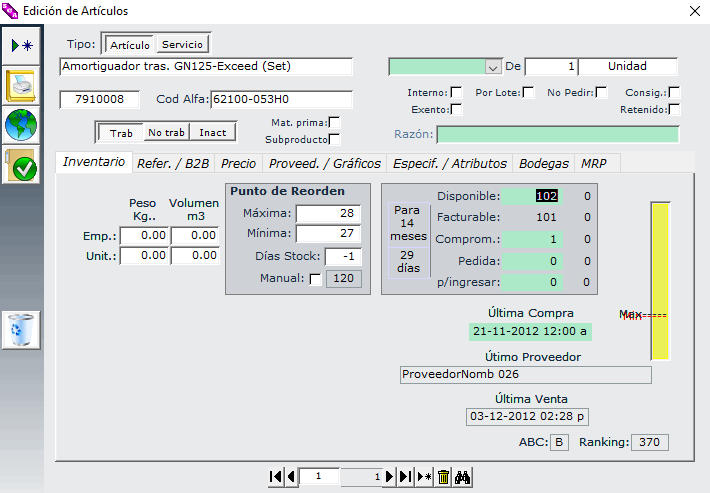Switch to the Precio tab
This screenshot has width=710, height=493.
click(x=238, y=163)
